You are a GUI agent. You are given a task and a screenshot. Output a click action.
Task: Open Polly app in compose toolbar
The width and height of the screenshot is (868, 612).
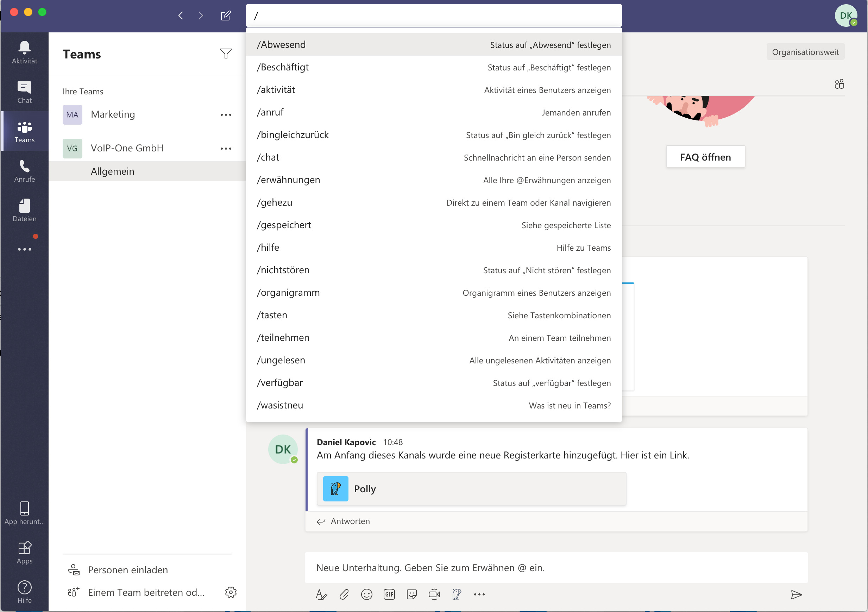tap(457, 594)
